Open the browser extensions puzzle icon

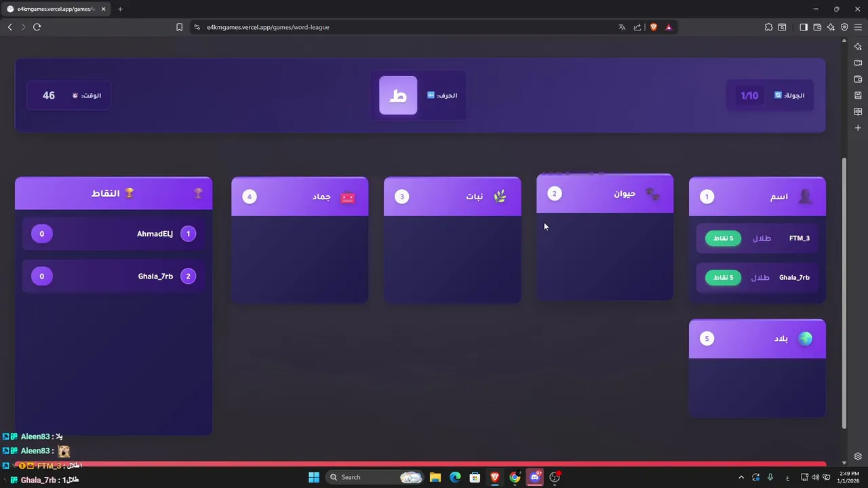768,27
